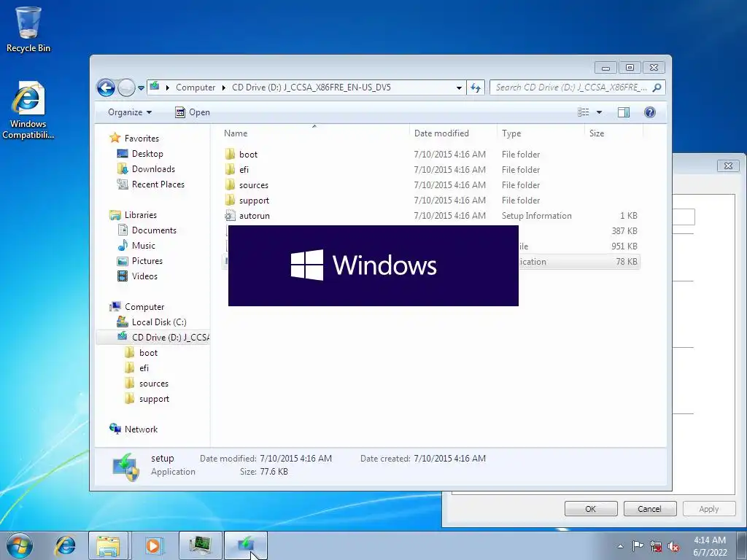The image size is (747, 560).
Task: Open Windows Explorer taskbar button
Action: point(108,545)
